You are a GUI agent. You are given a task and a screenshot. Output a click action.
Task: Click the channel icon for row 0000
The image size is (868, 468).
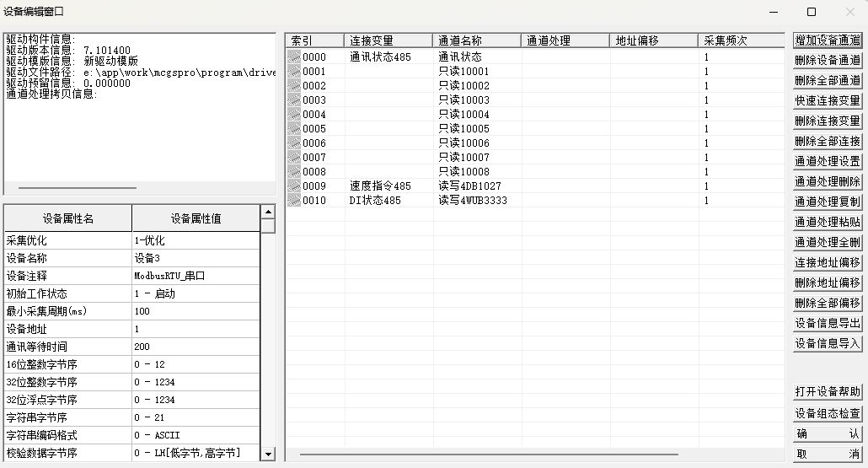tap(294, 56)
